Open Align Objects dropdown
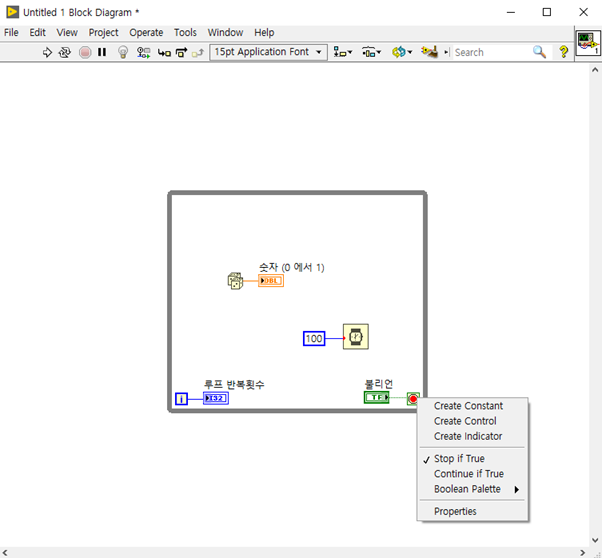This screenshot has width=602, height=558. click(342, 52)
